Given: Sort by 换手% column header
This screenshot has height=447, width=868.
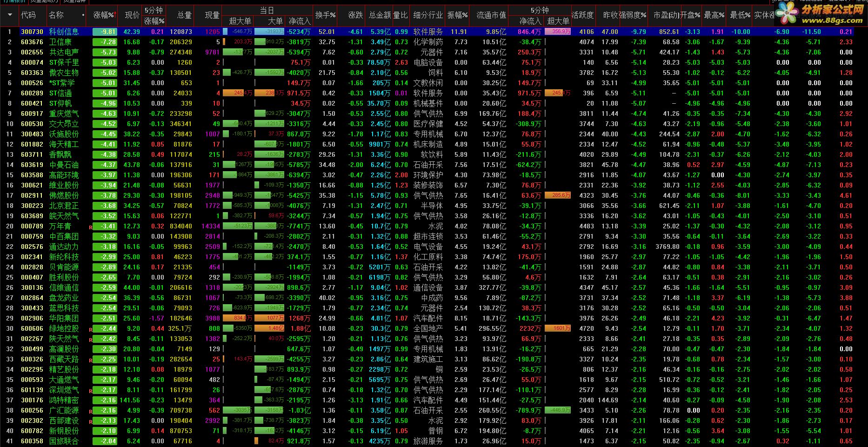Looking at the screenshot, I should point(325,15).
